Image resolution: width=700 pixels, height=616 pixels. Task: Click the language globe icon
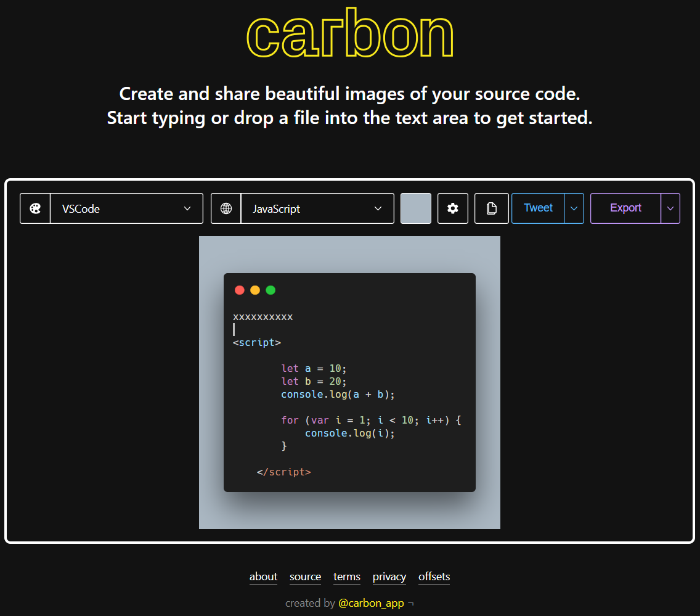pyautogui.click(x=226, y=208)
